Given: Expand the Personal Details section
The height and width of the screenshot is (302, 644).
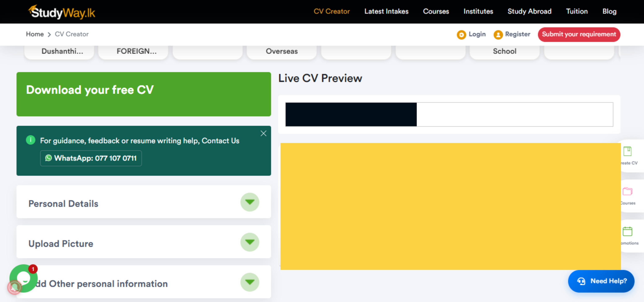Looking at the screenshot, I should click(250, 202).
